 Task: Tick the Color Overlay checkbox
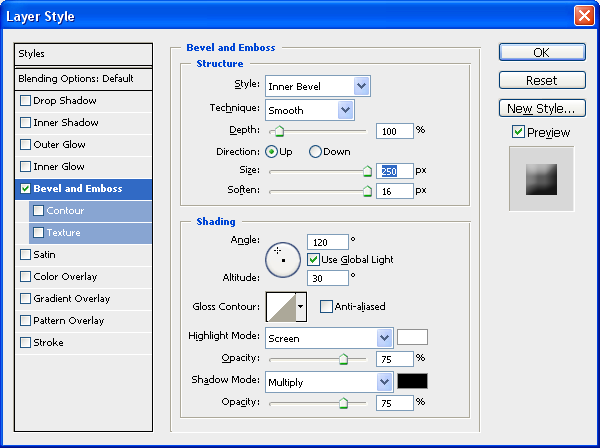[x=25, y=277]
